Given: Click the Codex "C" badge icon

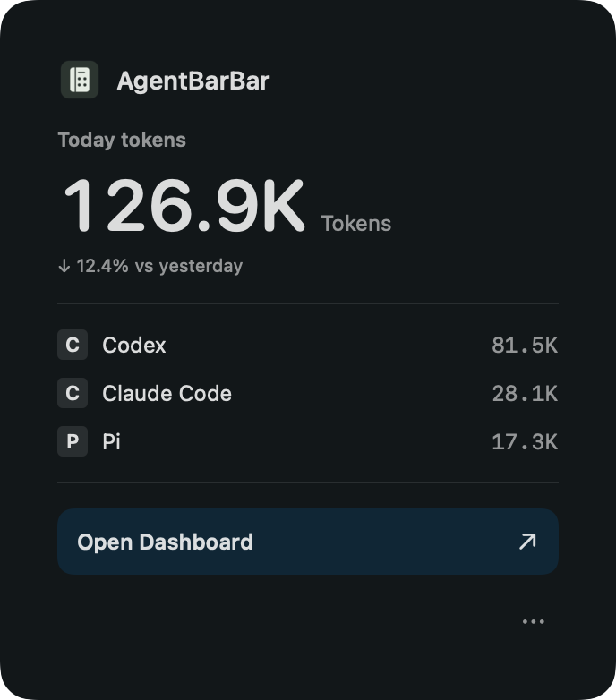Looking at the screenshot, I should tap(73, 345).
